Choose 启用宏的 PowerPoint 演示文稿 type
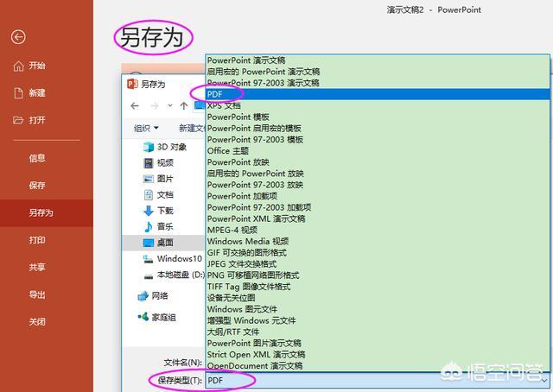553x392 pixels. pyautogui.click(x=378, y=72)
